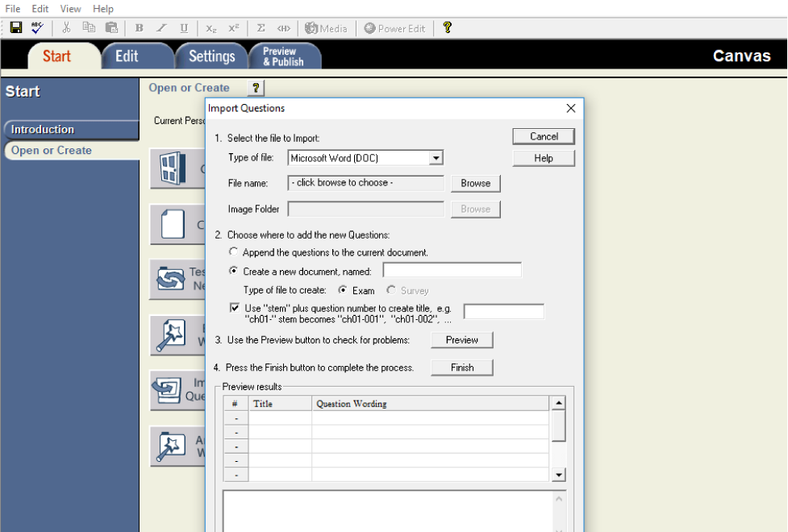The height and width of the screenshot is (532, 788).
Task: Click the yellow question mark help icon in toolbar
Action: point(448,27)
